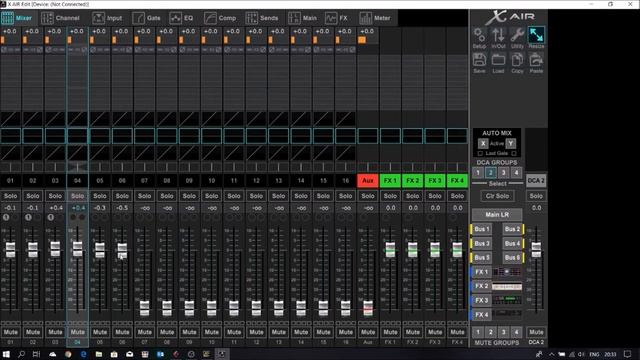Select DCA group 3
This screenshot has width=640, height=360.
[x=503, y=173]
